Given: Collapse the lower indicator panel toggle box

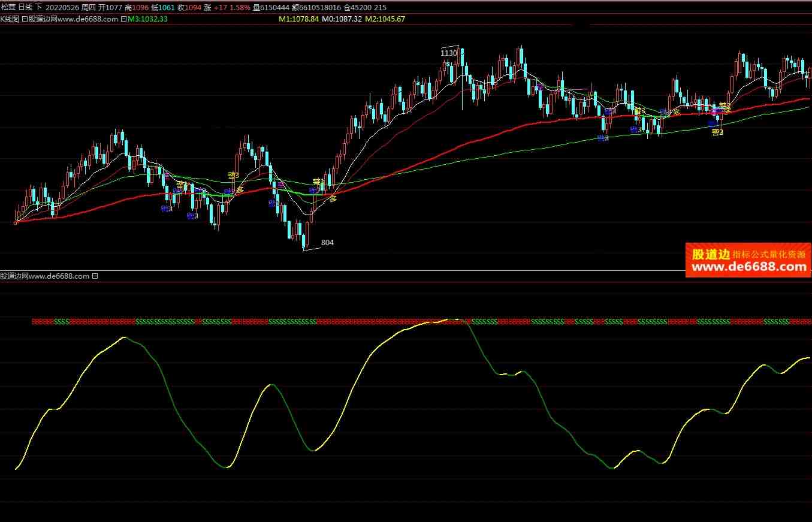Looking at the screenshot, I should [x=95, y=276].
